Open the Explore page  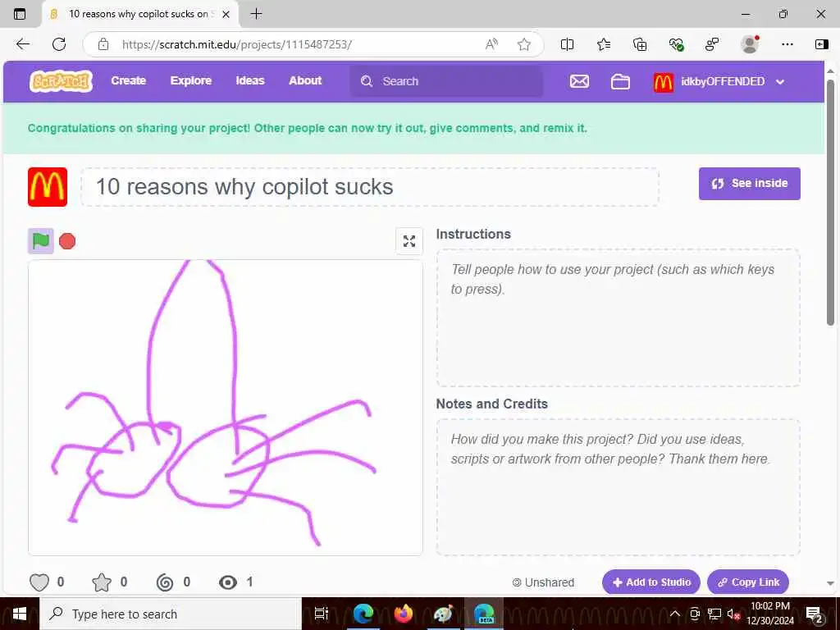pyautogui.click(x=191, y=81)
